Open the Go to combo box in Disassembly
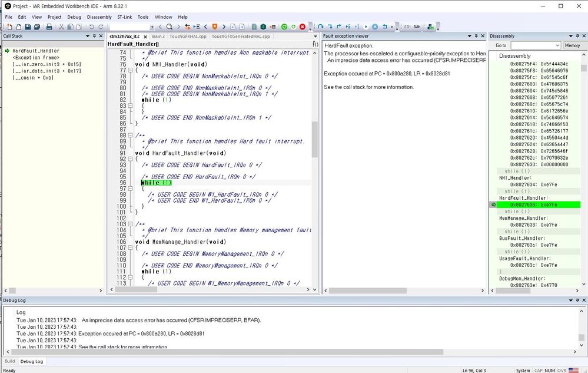This screenshot has width=588, height=373. click(536, 45)
